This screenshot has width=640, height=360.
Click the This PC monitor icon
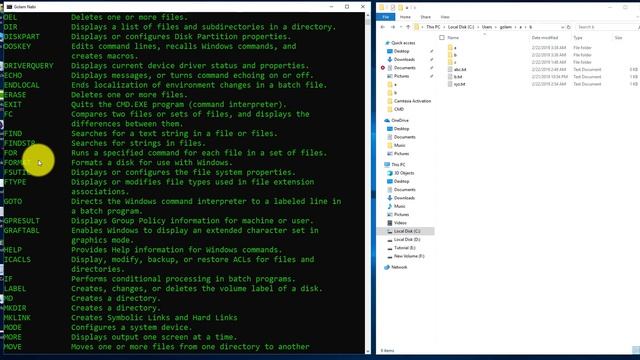[x=387, y=164]
